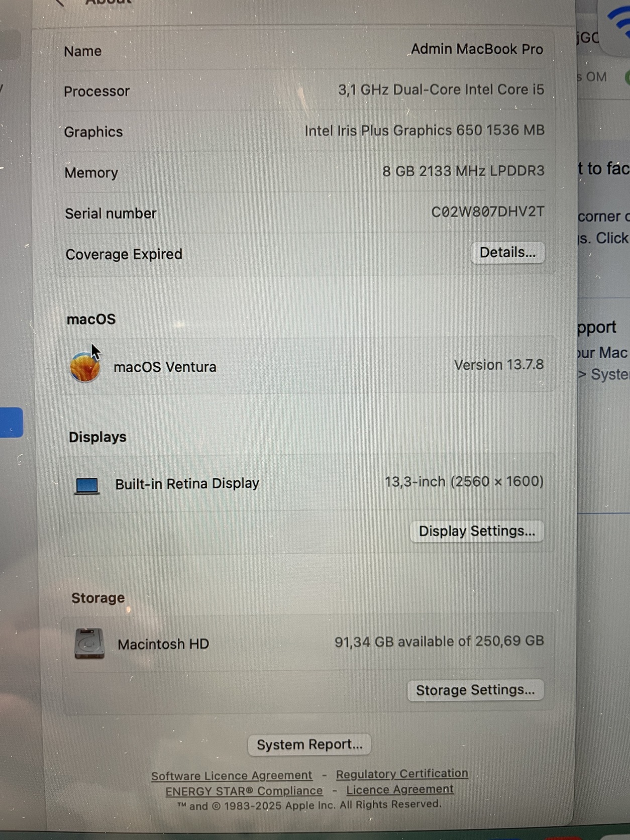Click the Macintosh HD label
The height and width of the screenshot is (840, 630).
pos(163,644)
